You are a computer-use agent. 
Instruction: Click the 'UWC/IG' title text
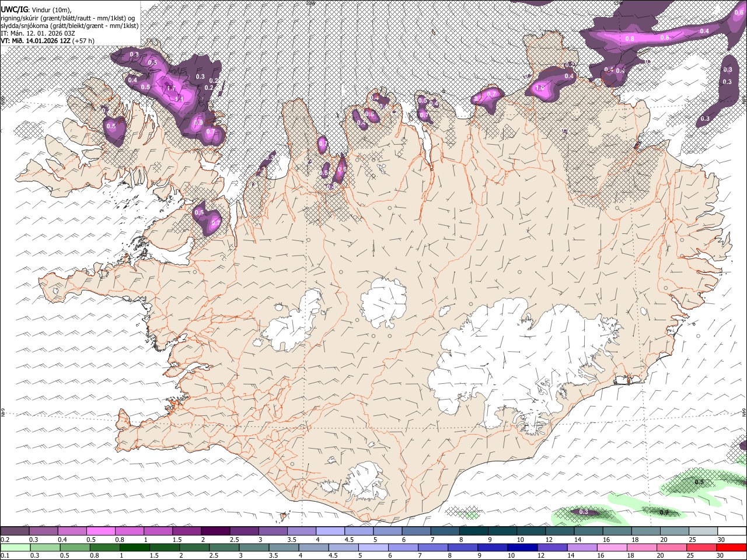14,10
